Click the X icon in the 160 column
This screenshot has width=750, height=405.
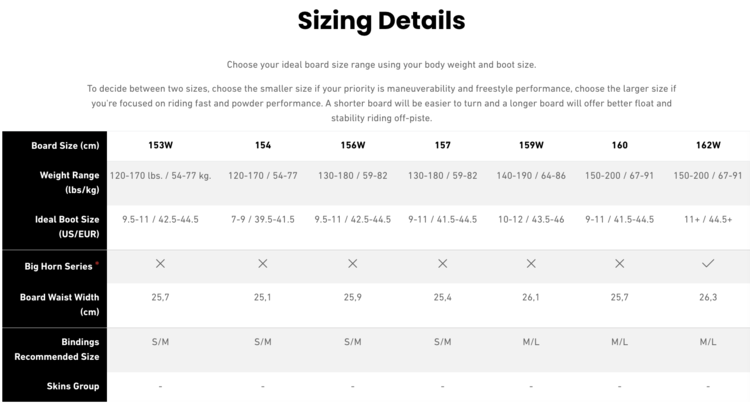coord(620,264)
